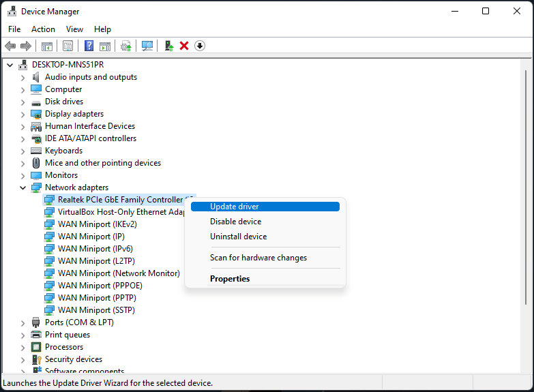Open the View menu
Image resolution: width=534 pixels, height=392 pixels.
tap(74, 29)
